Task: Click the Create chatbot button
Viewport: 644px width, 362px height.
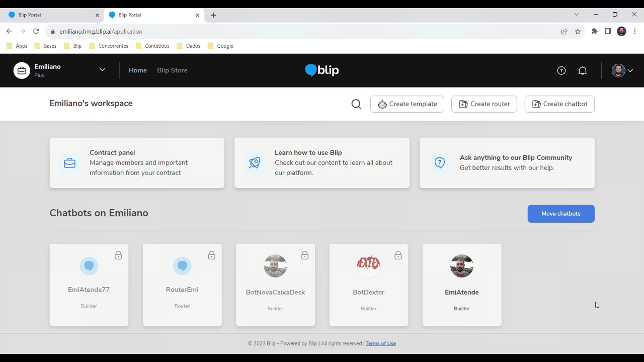Action: 559,104
